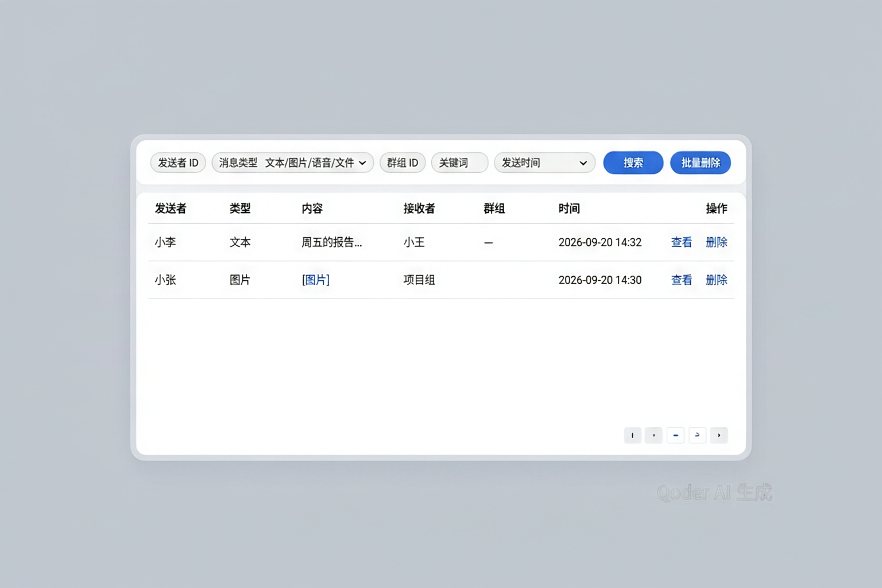Click the 操作 column header
Screen dimensions: 882x588
717,208
